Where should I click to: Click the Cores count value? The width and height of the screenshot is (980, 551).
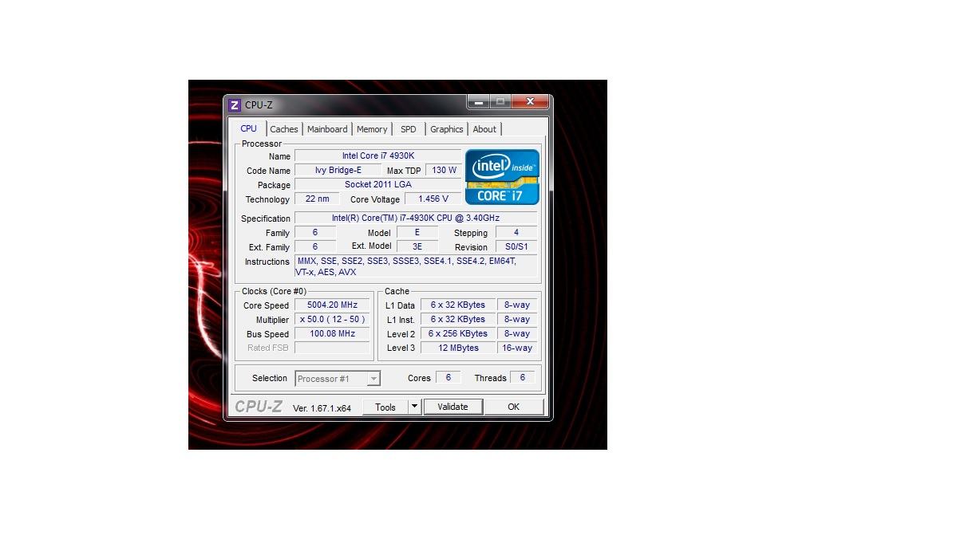(x=449, y=378)
